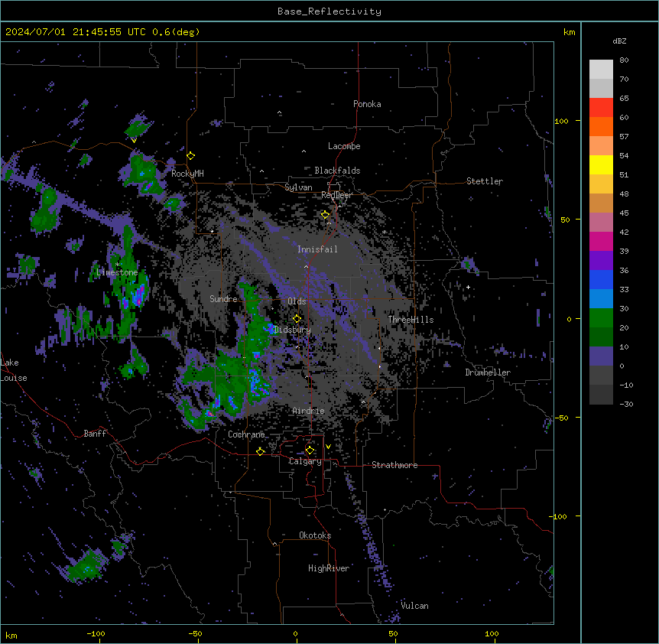The width and height of the screenshot is (659, 644).
Task: Click the -100 tick label on bottom axis
Action: point(96,633)
